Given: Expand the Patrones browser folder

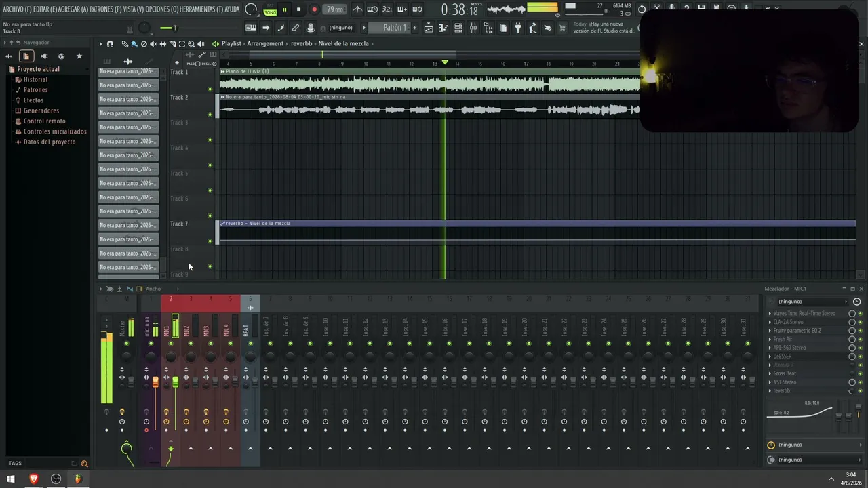Looking at the screenshot, I should [x=35, y=89].
